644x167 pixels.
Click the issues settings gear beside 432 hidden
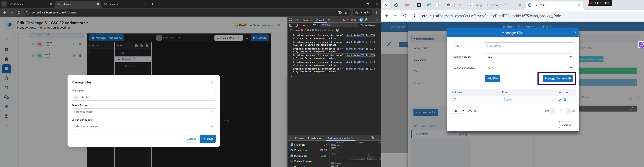click(338, 31)
